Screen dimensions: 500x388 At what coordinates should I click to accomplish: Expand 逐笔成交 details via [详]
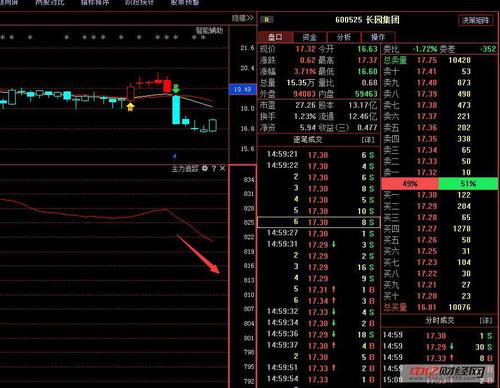(368, 140)
